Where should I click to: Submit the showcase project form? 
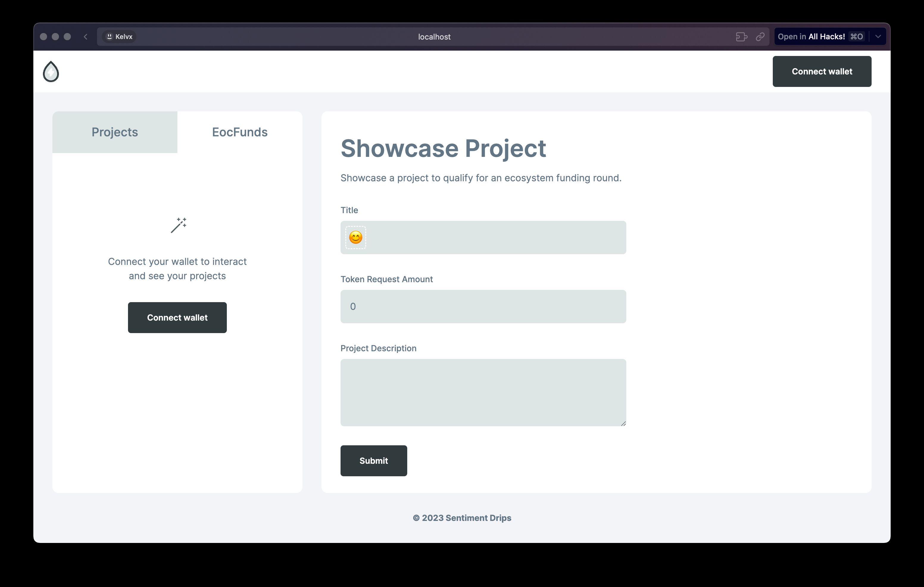click(374, 461)
